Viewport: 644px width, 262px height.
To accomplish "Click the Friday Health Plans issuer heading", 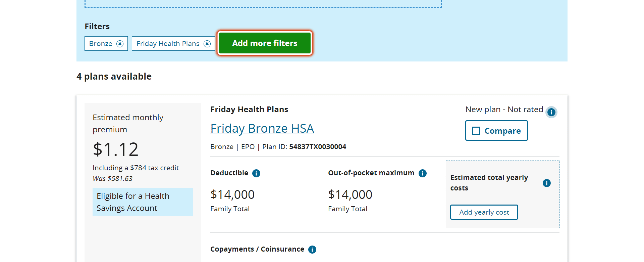I will pyautogui.click(x=249, y=110).
